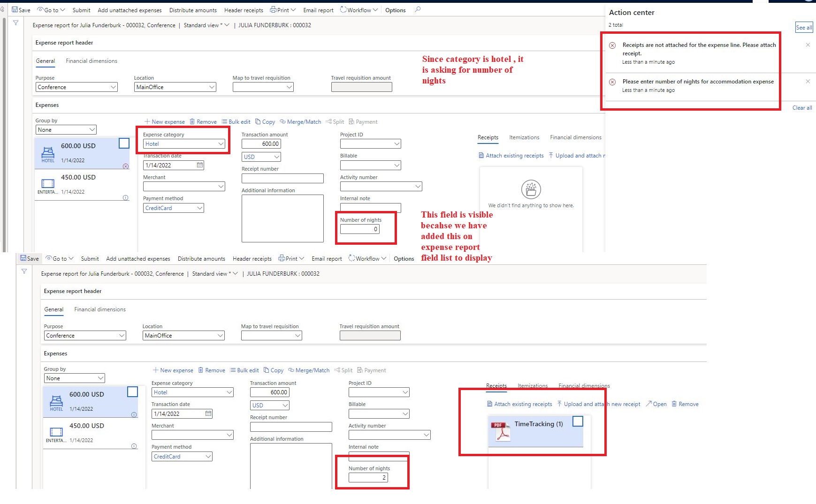
Task: Click See all in Action center
Action: tap(804, 28)
